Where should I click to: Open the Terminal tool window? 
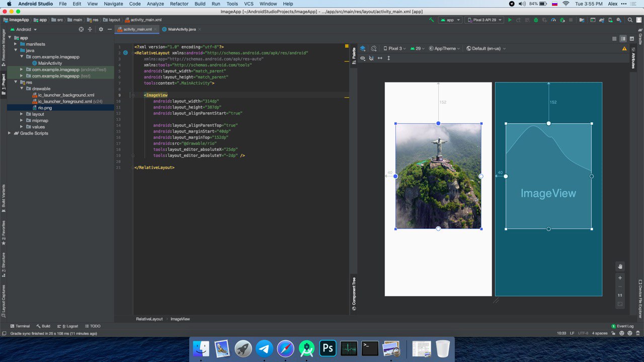[x=20, y=326]
